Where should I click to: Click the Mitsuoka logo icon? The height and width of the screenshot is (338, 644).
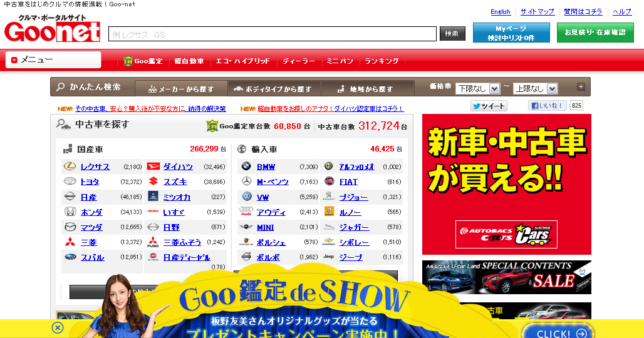click(153, 197)
